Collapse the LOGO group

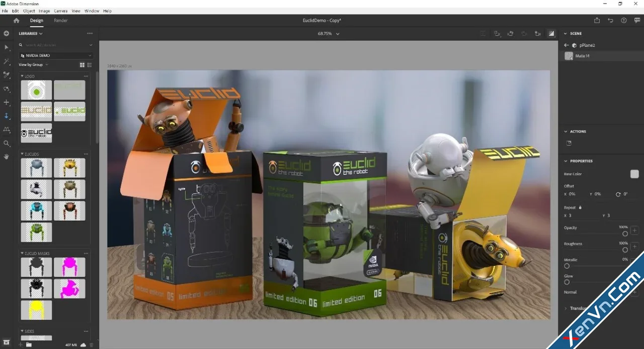pos(22,76)
